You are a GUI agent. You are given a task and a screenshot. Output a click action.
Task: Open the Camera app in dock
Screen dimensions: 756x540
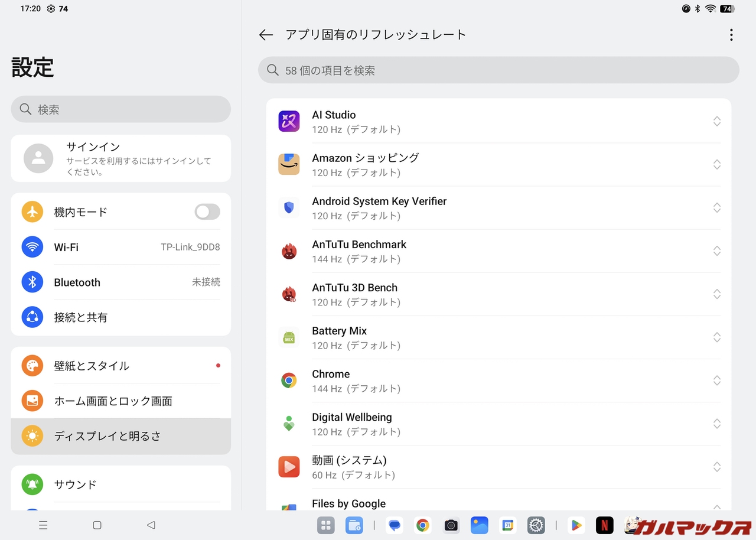tap(451, 525)
